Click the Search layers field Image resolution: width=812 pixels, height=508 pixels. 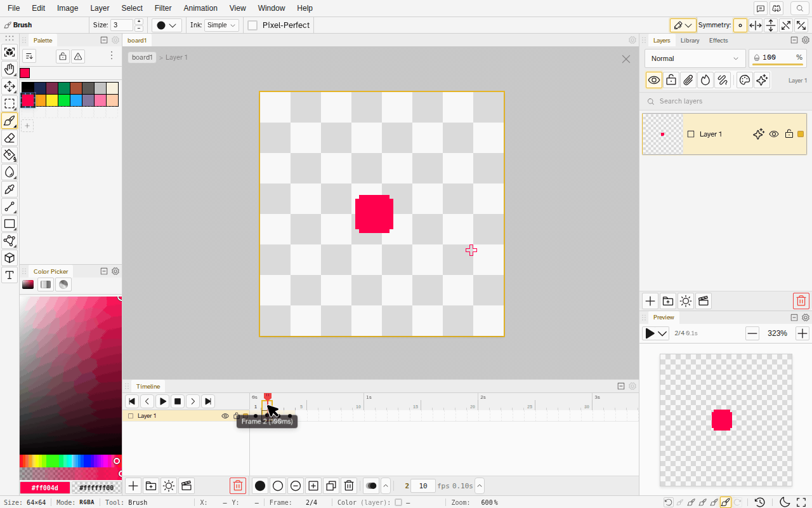[724, 101]
